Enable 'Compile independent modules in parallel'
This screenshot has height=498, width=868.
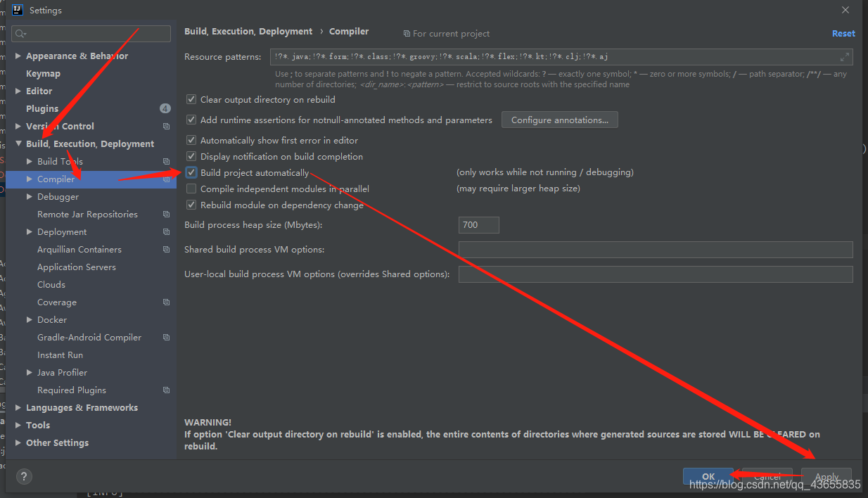(191, 189)
